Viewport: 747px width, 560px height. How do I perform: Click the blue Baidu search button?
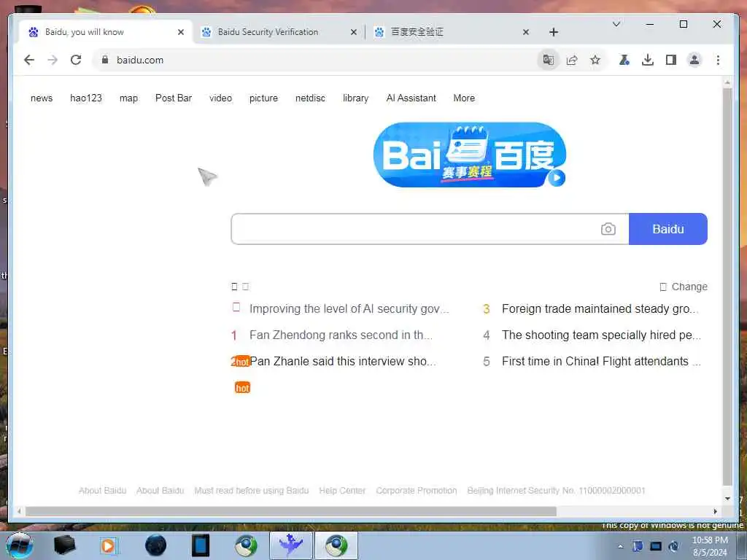pos(668,229)
